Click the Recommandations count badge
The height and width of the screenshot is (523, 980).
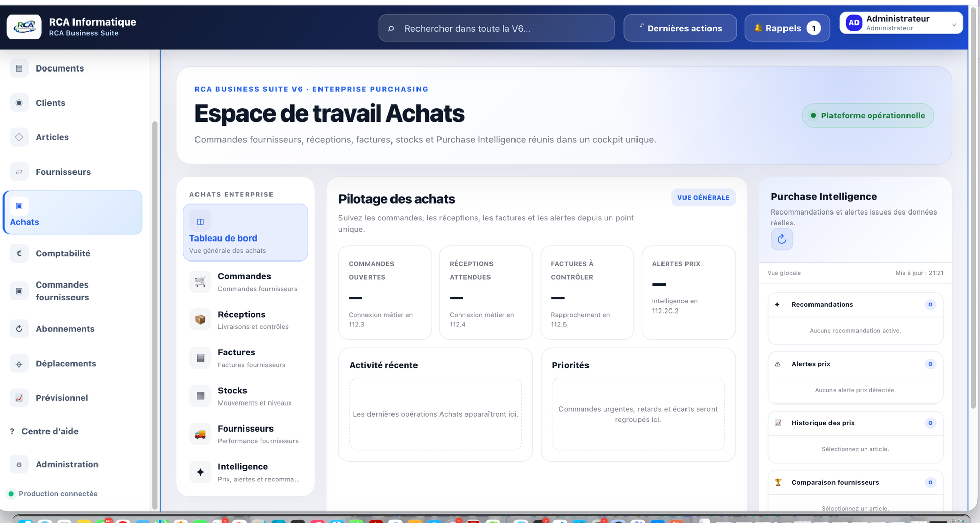click(x=930, y=305)
